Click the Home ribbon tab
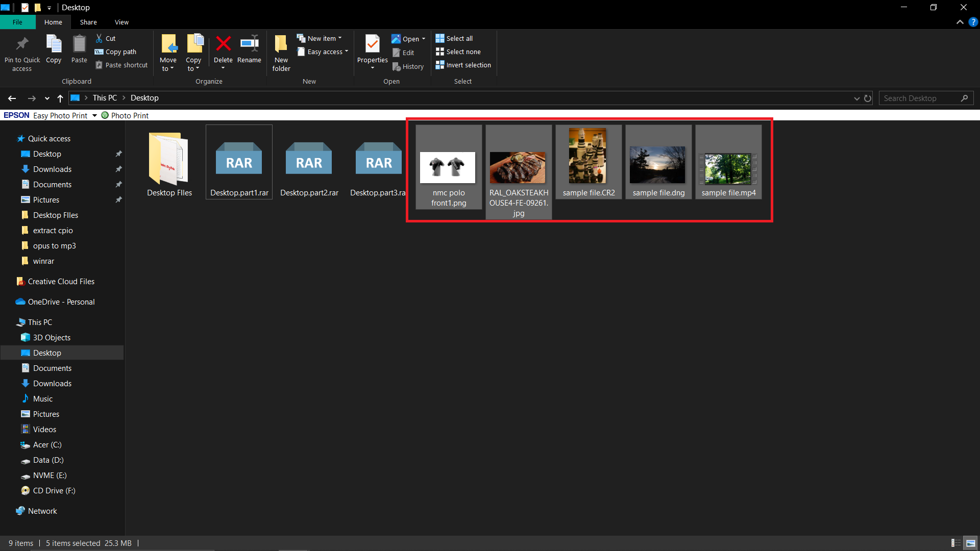The height and width of the screenshot is (551, 980). tap(53, 21)
